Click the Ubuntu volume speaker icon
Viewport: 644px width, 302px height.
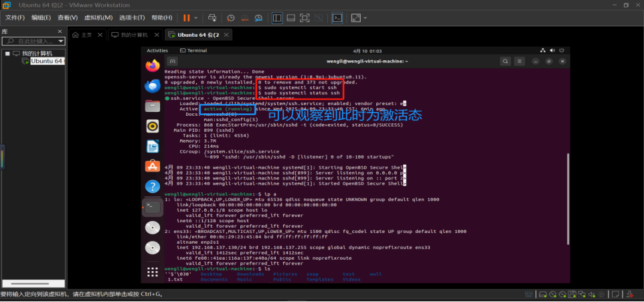click(x=552, y=50)
